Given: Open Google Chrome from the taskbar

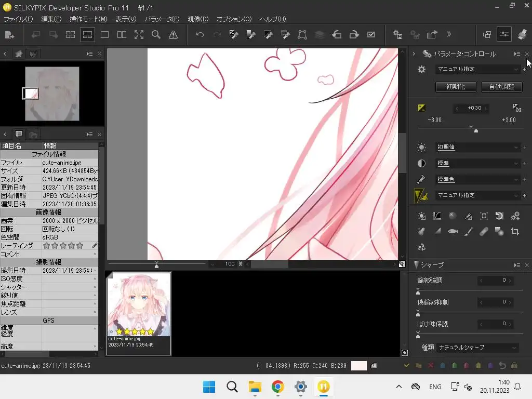Looking at the screenshot, I should pos(278,387).
